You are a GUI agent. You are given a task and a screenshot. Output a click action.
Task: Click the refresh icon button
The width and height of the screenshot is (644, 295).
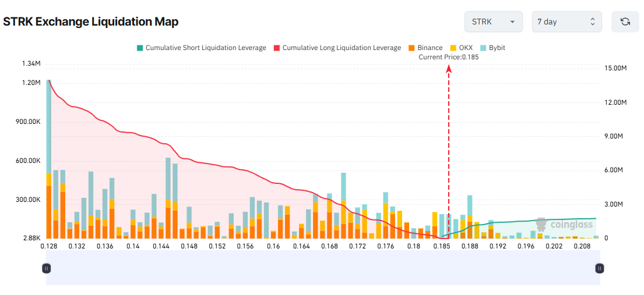tap(625, 22)
